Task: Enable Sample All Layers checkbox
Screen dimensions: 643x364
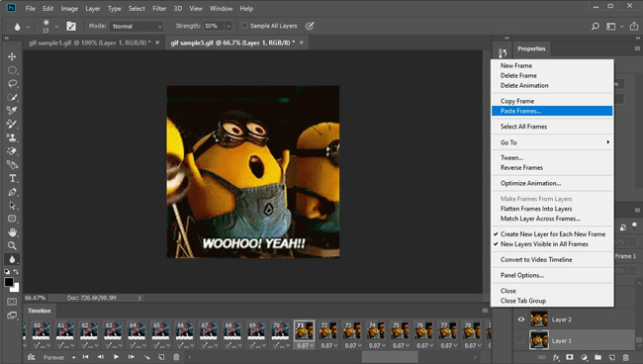Action: pos(244,26)
